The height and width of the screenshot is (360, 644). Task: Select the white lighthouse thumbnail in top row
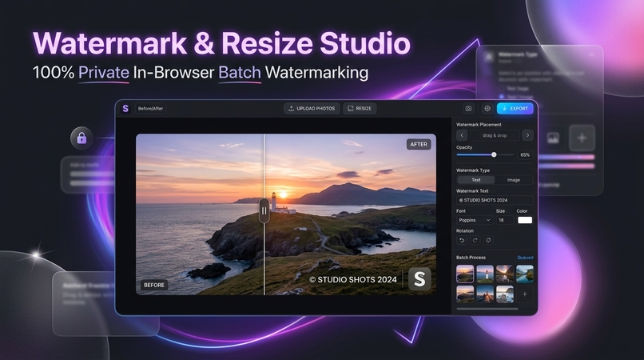pyautogui.click(x=485, y=274)
